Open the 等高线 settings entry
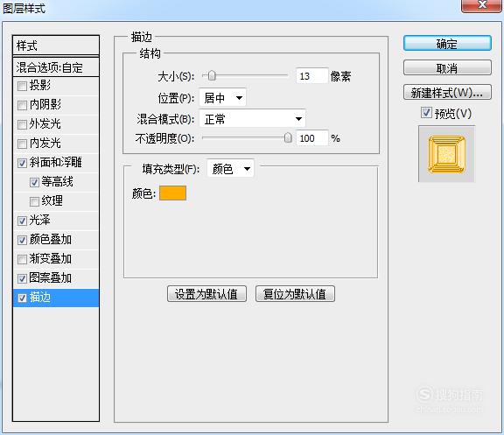504x435 pixels. [57, 182]
